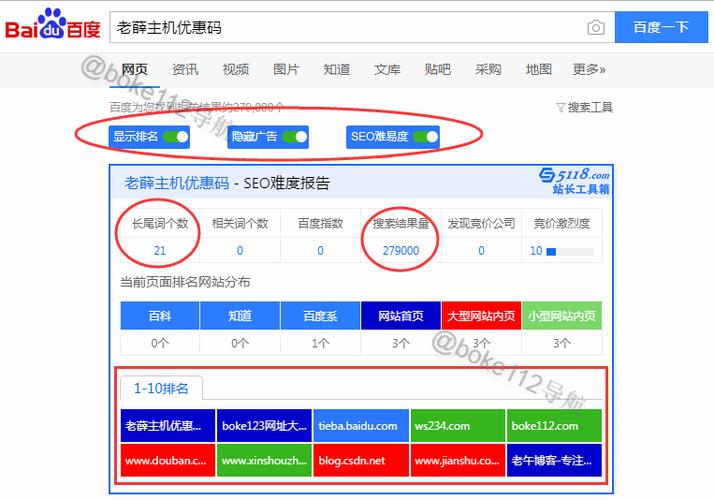The height and width of the screenshot is (500, 714).
Task: Open the boke123网址大... ranking tile
Action: (264, 426)
